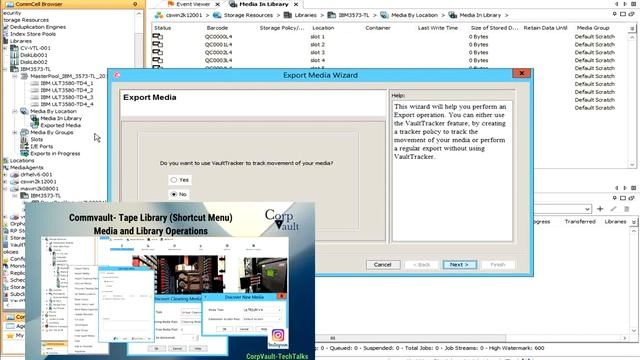640x360 pixels.
Task: Click 'slot 4' location cell
Action: pos(318,60)
